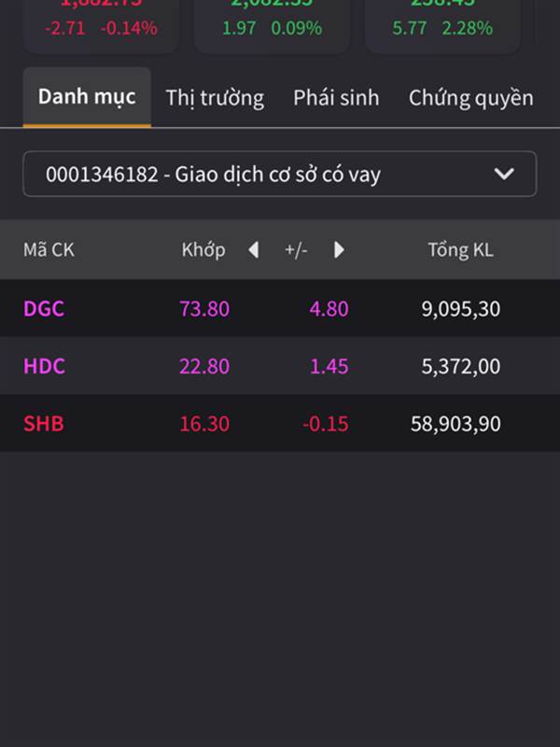This screenshot has height=747, width=560.
Task: Click the right arrow next to +/-
Action: click(x=339, y=250)
